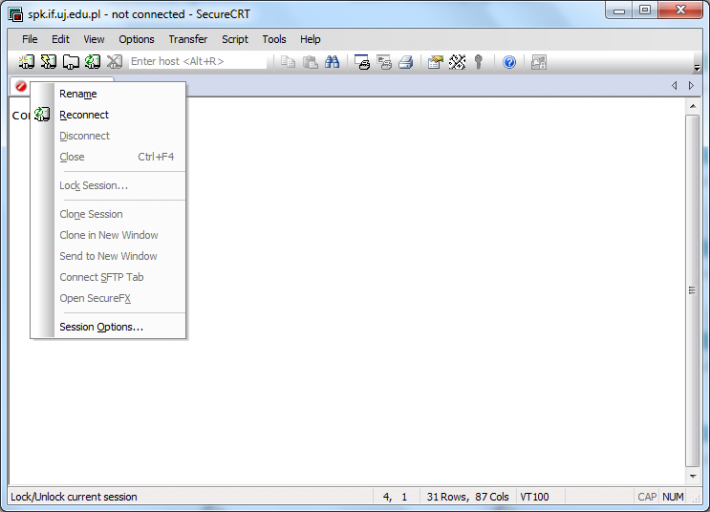Open the View menu

[94, 39]
